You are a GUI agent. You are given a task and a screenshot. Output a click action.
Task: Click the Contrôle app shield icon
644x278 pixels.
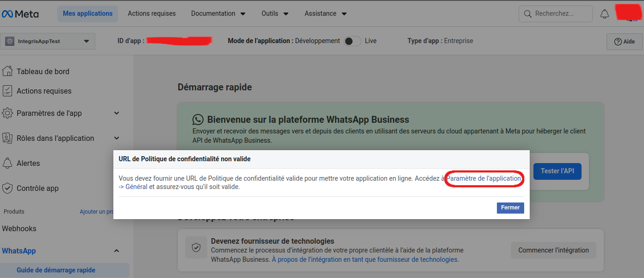coord(7,188)
